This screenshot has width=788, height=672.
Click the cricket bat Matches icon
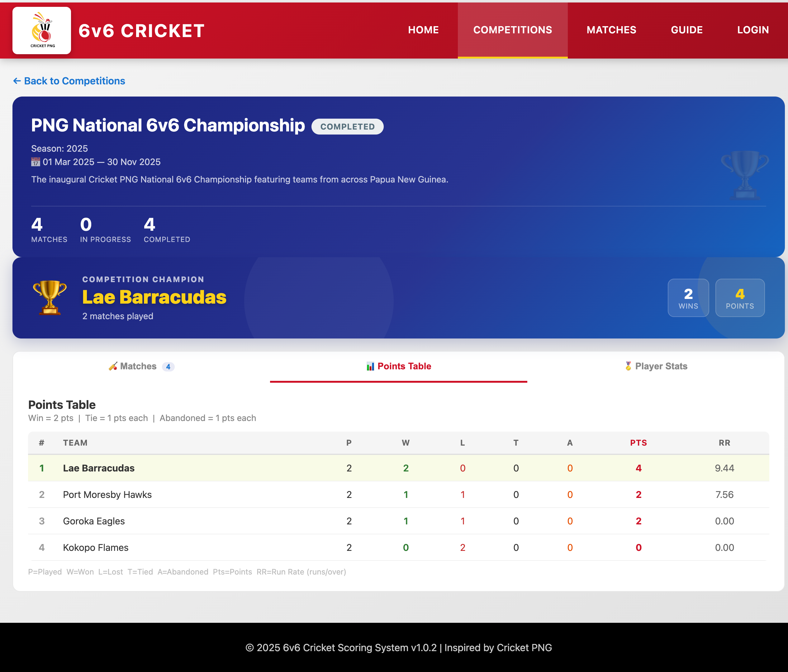point(113,366)
